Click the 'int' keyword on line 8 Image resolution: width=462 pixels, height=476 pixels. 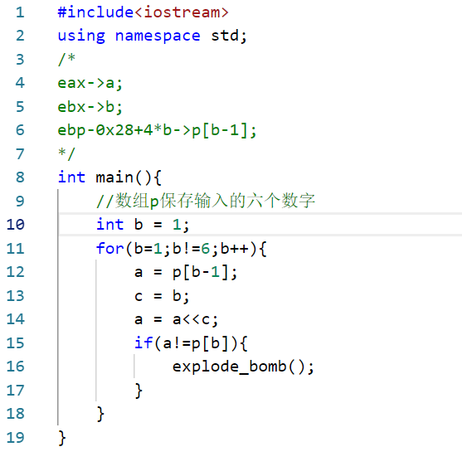(71, 177)
